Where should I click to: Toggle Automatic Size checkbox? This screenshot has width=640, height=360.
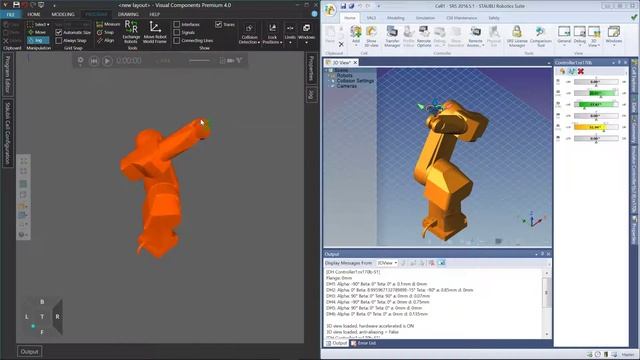pyautogui.click(x=59, y=32)
